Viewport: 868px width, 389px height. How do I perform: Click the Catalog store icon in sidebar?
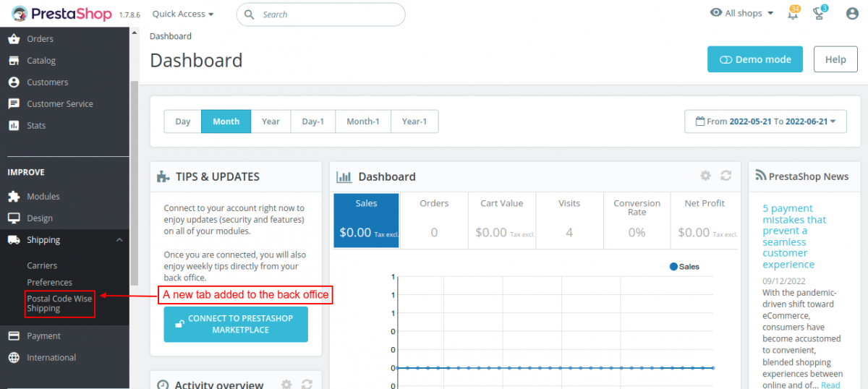[x=14, y=61]
